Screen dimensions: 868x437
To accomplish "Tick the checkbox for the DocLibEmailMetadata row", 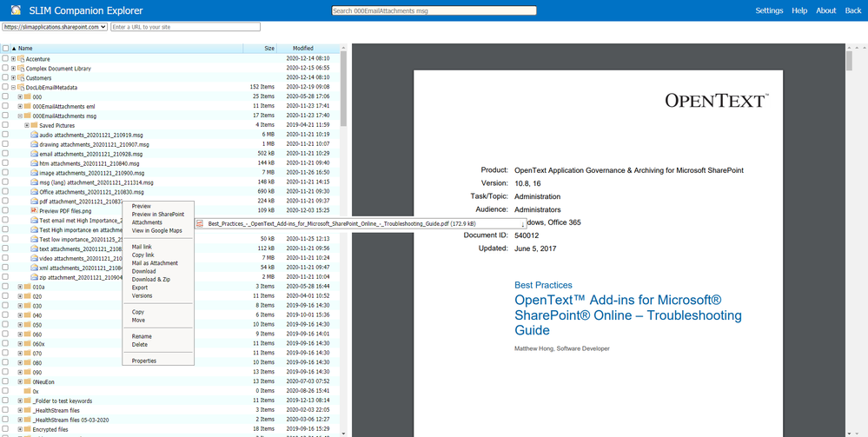I will coord(5,88).
